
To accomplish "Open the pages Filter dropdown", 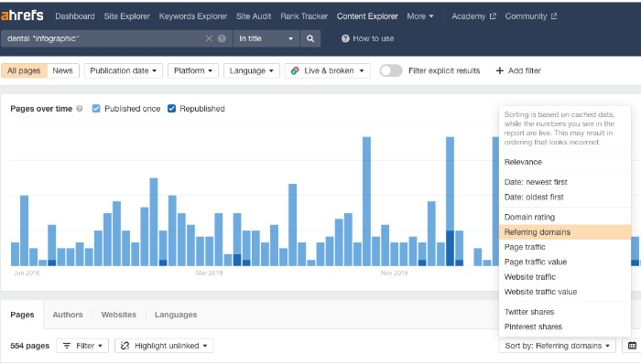I will click(82, 346).
